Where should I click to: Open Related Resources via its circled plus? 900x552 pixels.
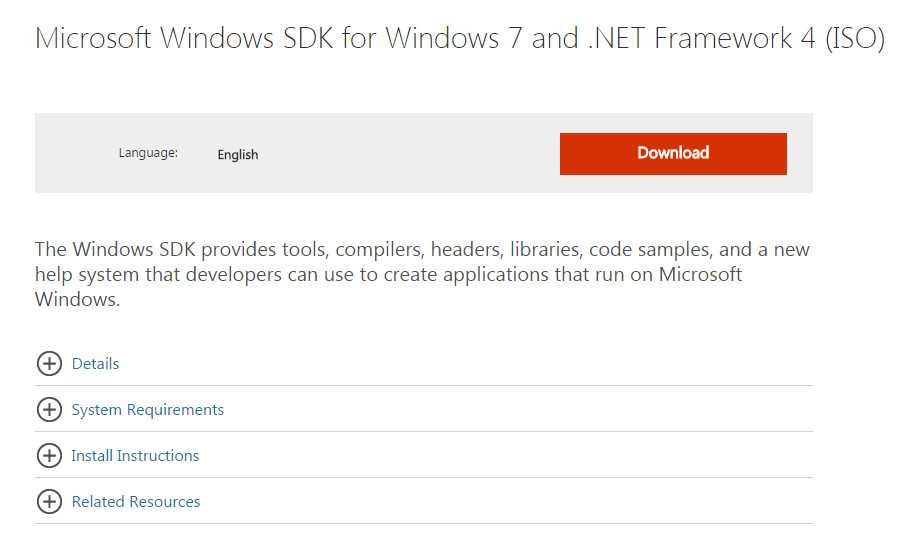[x=49, y=502]
